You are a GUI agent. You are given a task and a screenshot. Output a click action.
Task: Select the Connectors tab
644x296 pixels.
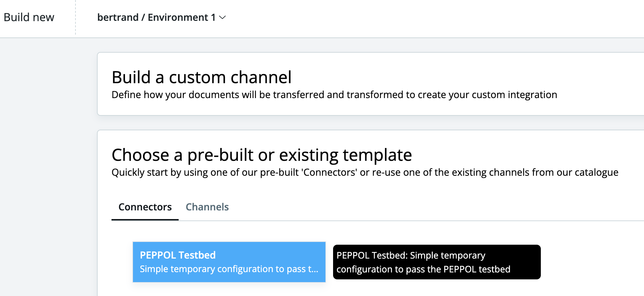145,207
